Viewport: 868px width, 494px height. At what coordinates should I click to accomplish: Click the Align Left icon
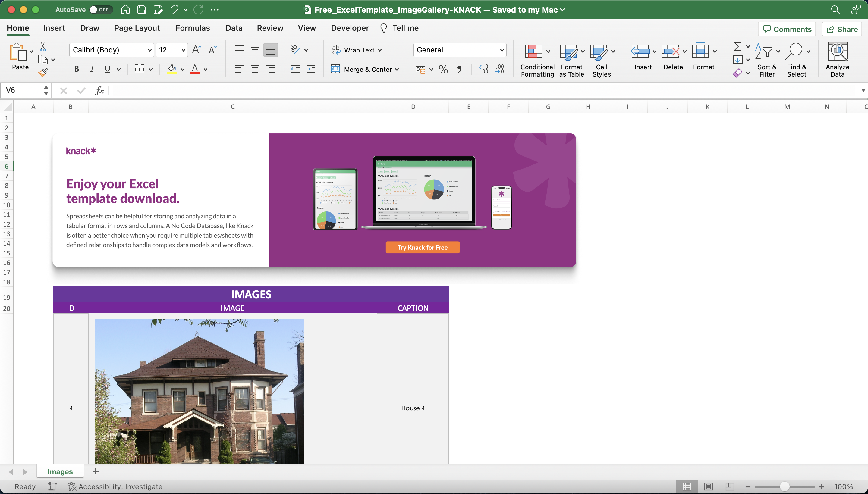[239, 69]
